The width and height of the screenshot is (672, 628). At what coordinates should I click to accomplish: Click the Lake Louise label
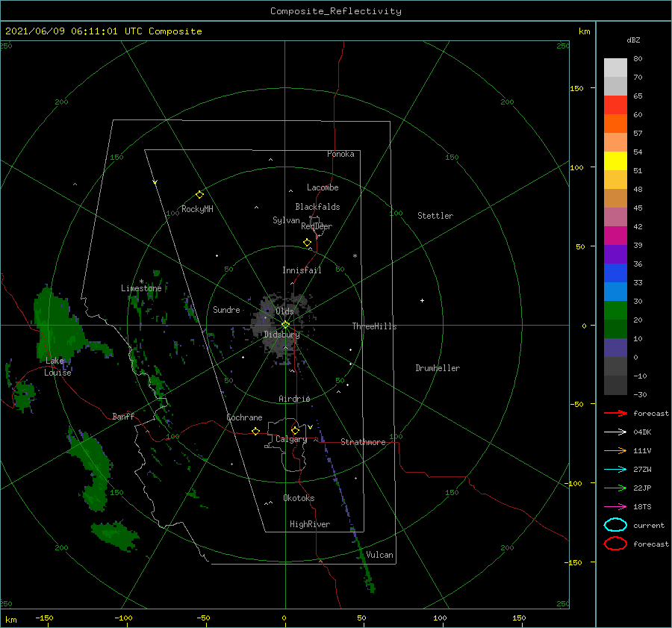pos(57,367)
